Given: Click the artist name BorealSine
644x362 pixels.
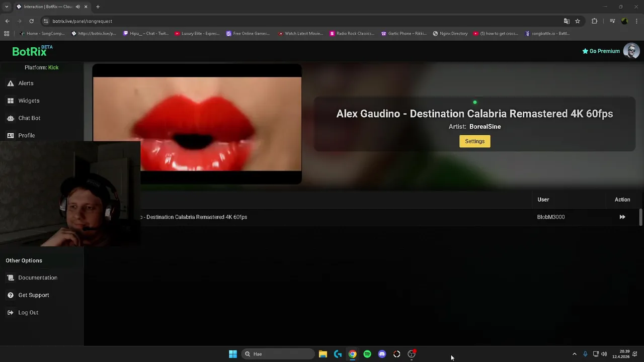Looking at the screenshot, I should click(485, 127).
